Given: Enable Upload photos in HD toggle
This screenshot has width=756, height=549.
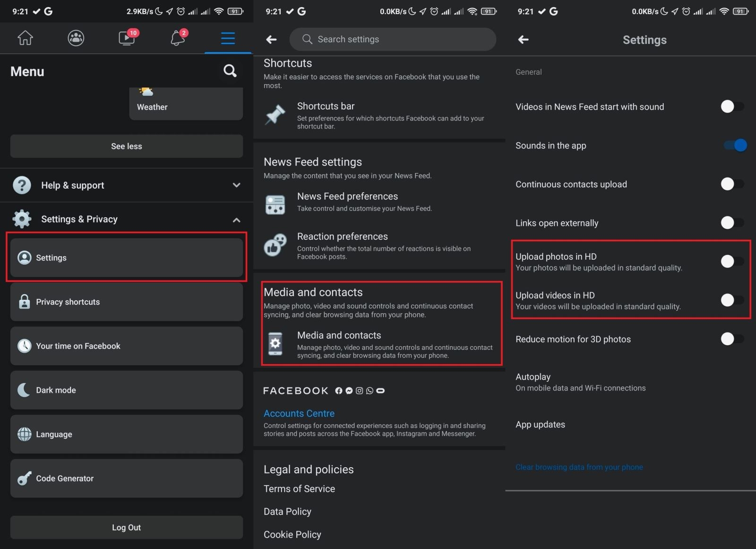Looking at the screenshot, I should pos(731,261).
